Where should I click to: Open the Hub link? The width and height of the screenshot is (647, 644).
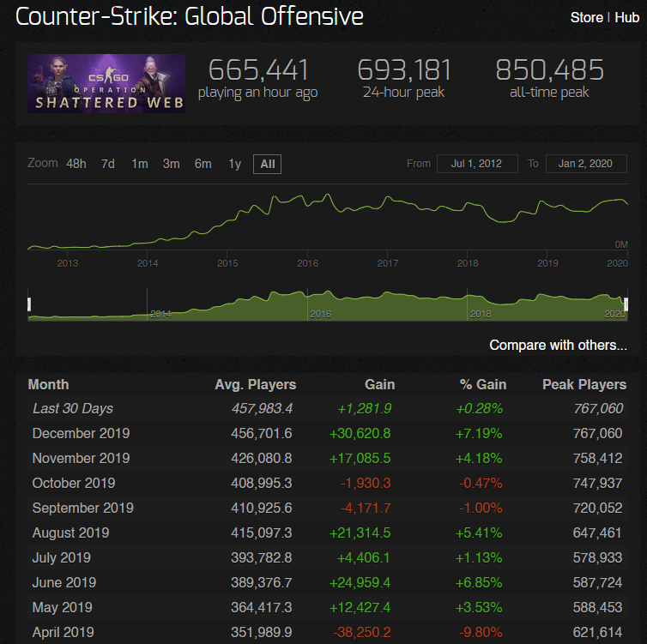pos(626,18)
